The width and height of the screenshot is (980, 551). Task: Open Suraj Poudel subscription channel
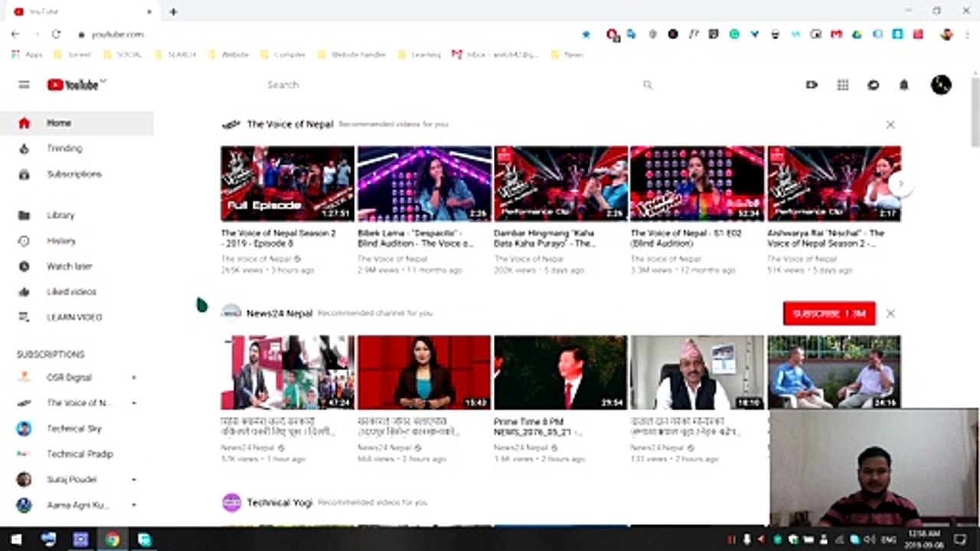coord(77,480)
